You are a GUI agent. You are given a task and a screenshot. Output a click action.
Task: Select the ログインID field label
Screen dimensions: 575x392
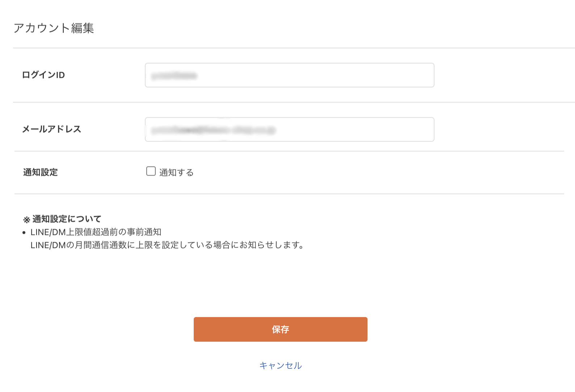(43, 75)
